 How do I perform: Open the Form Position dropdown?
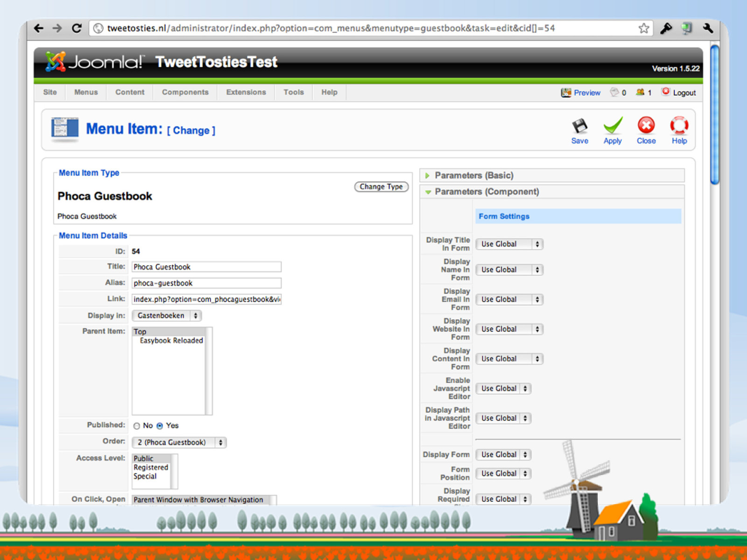[503, 473]
